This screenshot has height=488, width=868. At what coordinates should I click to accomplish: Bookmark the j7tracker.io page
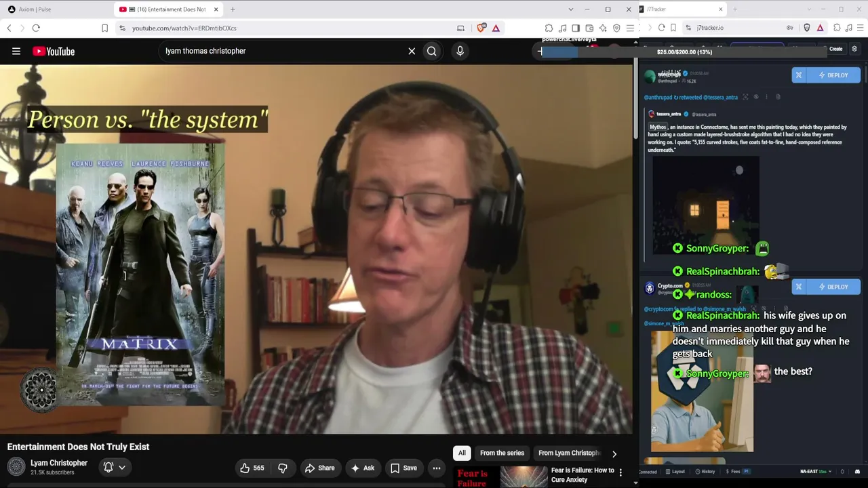(673, 28)
